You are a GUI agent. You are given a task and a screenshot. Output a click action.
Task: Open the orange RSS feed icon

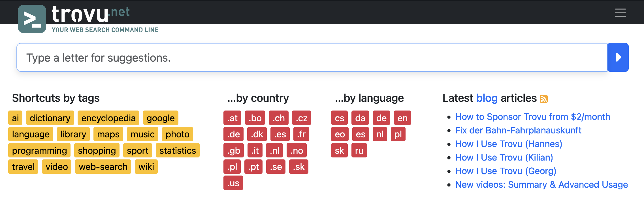(x=543, y=99)
